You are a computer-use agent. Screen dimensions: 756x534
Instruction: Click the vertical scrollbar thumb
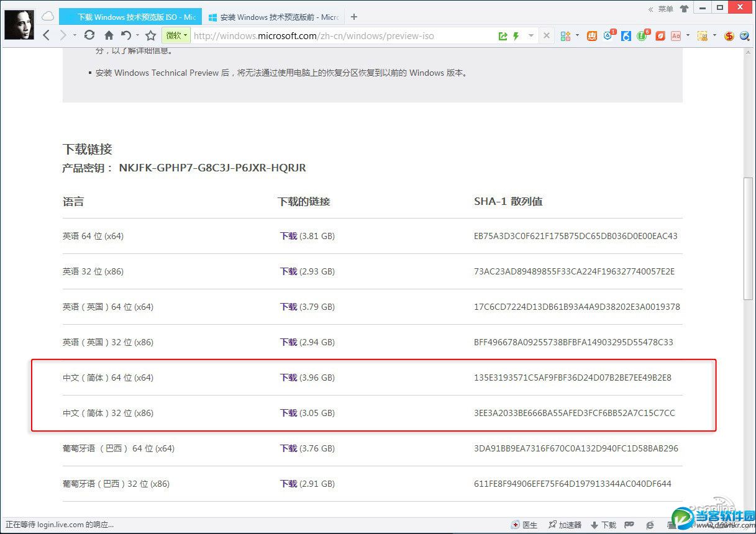(749, 238)
